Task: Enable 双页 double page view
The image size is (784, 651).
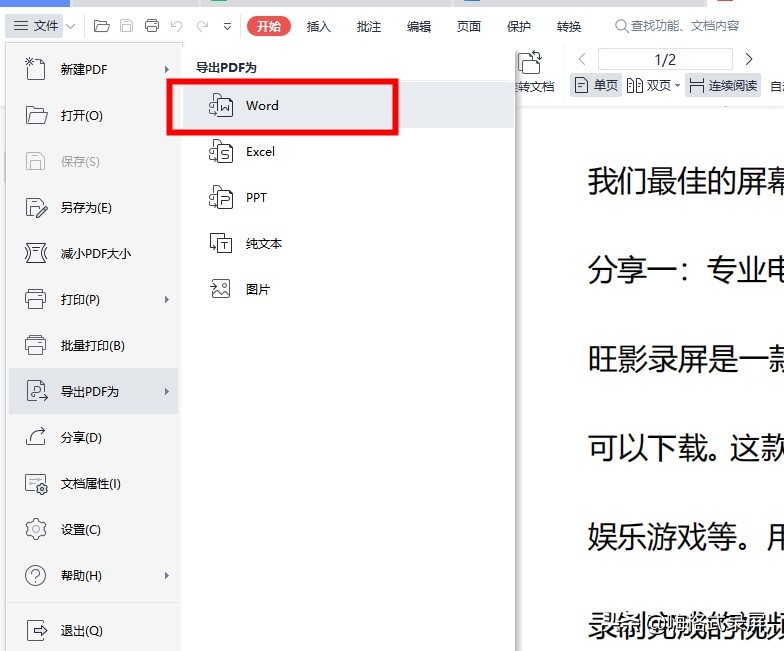Action: click(x=648, y=86)
